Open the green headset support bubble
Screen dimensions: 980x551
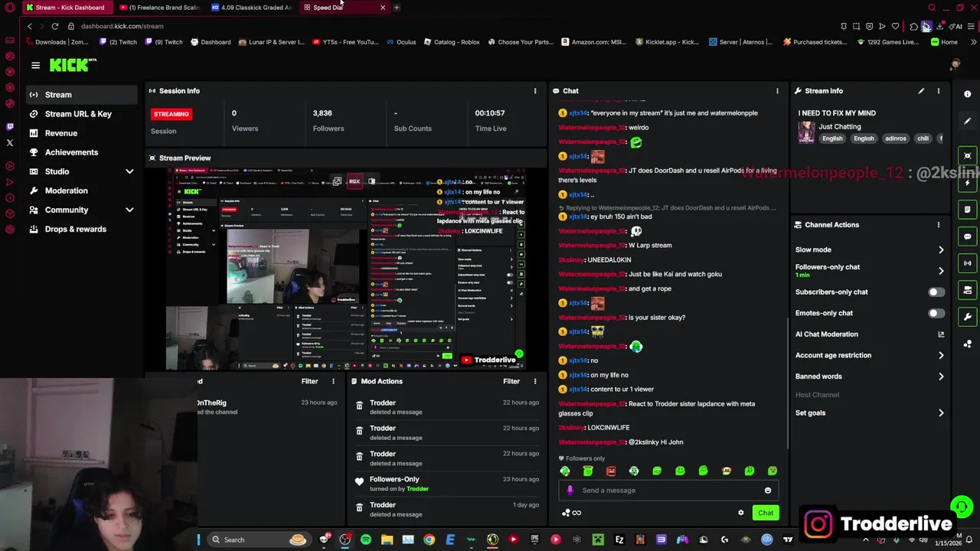coord(962,507)
